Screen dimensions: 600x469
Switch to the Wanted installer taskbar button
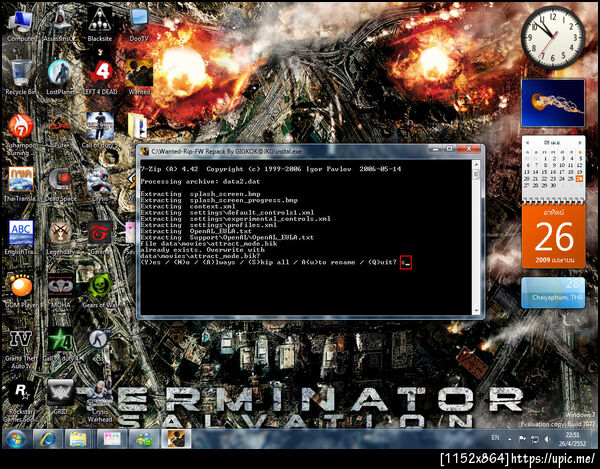(176, 438)
